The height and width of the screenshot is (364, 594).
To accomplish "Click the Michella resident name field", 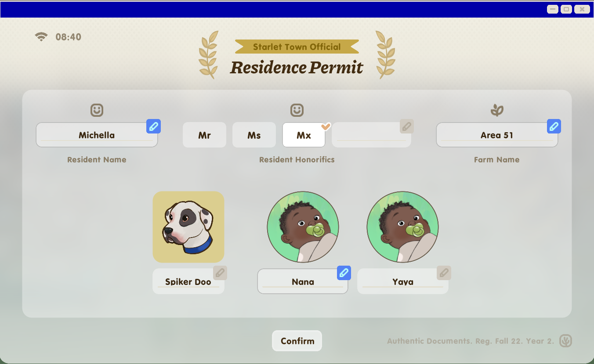I will [97, 135].
